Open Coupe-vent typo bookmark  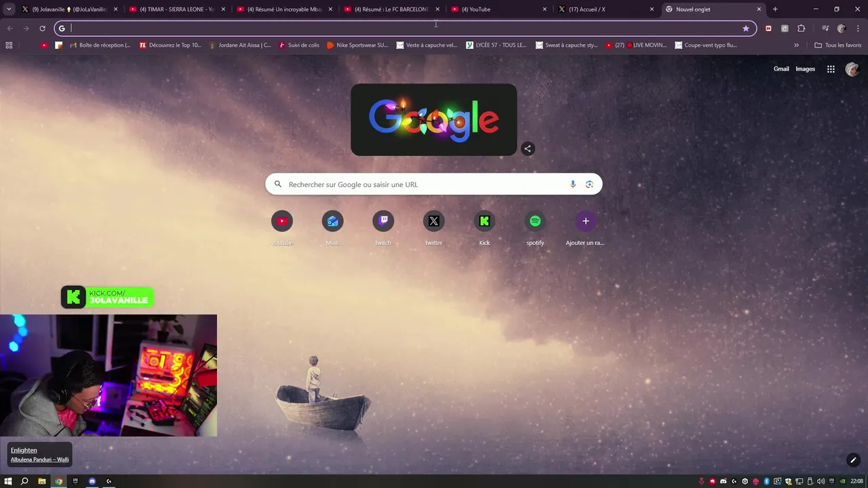(706, 45)
